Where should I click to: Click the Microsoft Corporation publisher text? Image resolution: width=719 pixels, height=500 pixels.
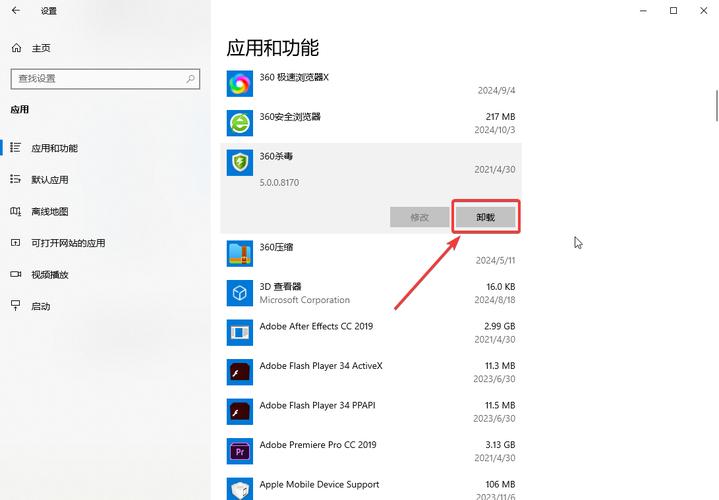[304, 300]
